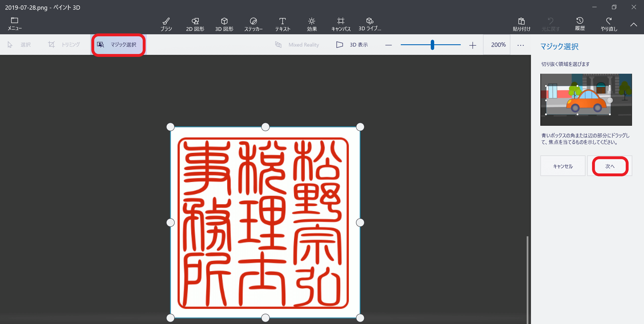
Task: Open the メニュー dropdown
Action: [x=14, y=23]
